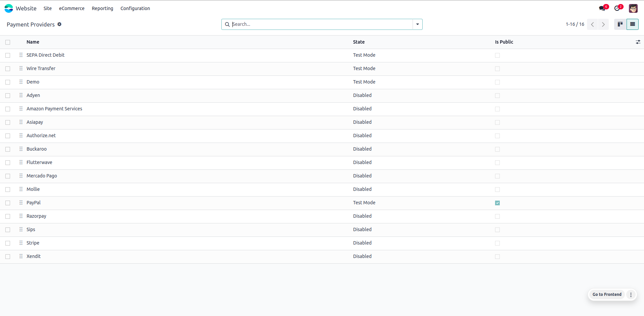Grab the drag handle for Stripe

(x=21, y=243)
